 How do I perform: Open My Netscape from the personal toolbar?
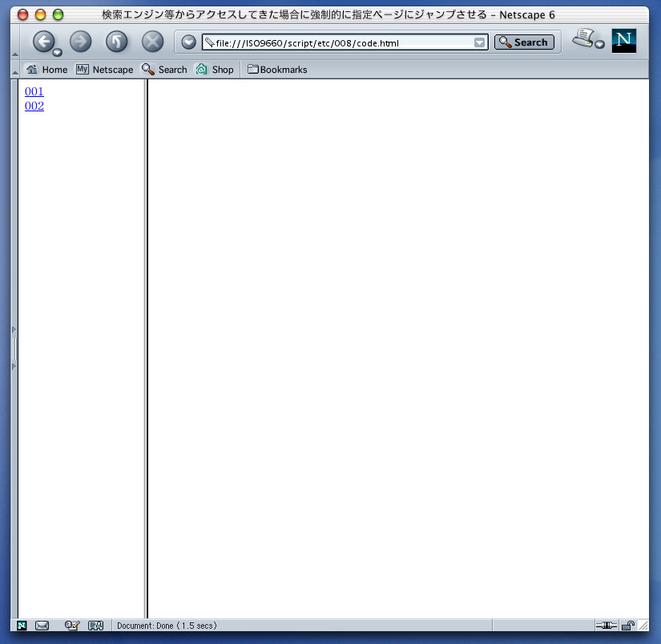104,70
